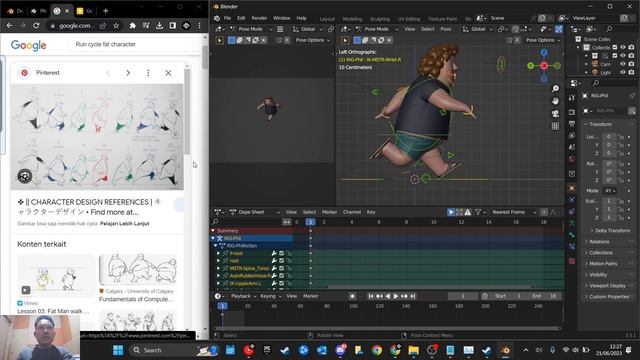Click the dope sheet filter funnel icon
640x360 pixels.
pos(478,212)
